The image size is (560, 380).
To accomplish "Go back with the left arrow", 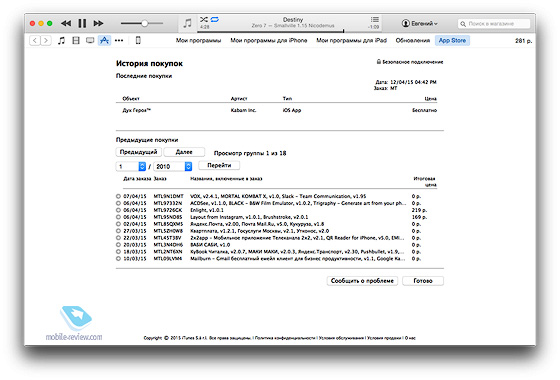I will click(35, 40).
